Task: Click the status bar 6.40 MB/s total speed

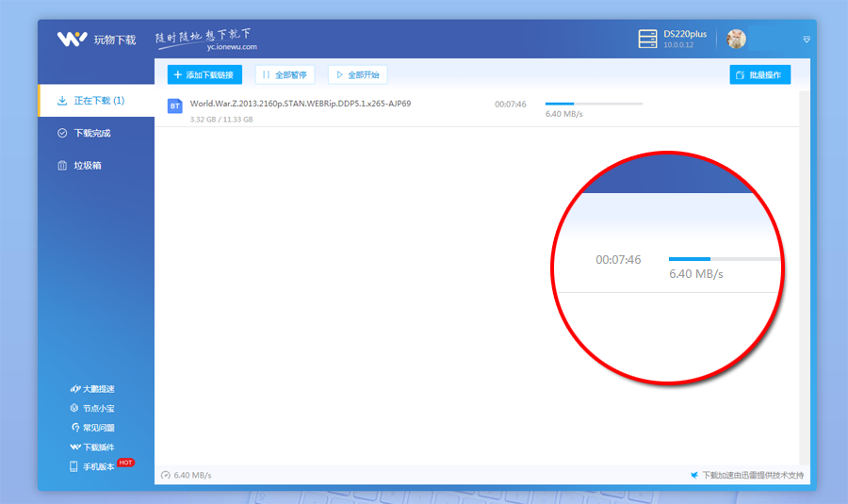Action: [192, 476]
